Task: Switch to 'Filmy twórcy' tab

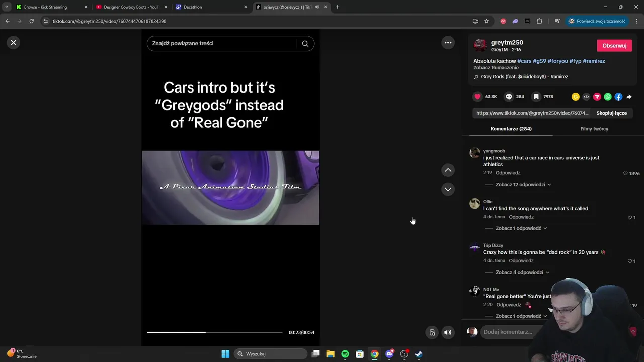Action: (594, 129)
